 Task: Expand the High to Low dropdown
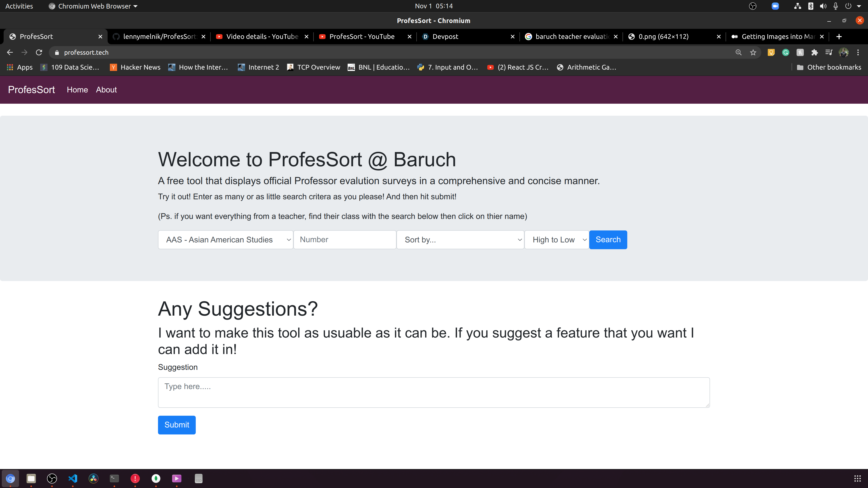coord(556,240)
